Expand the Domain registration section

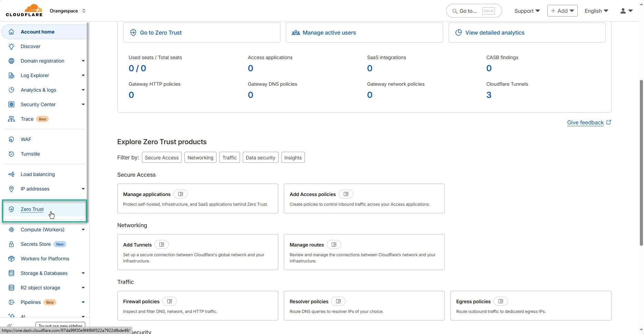click(83, 61)
